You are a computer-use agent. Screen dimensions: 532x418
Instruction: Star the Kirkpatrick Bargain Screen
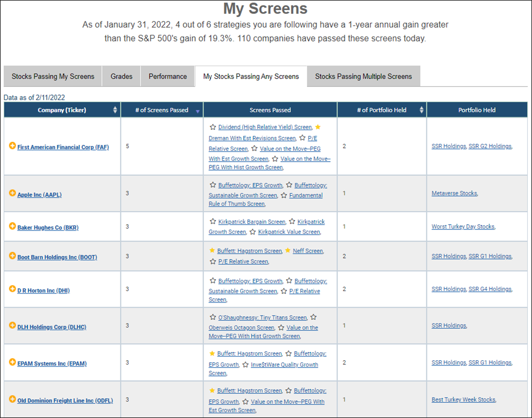[213, 222]
